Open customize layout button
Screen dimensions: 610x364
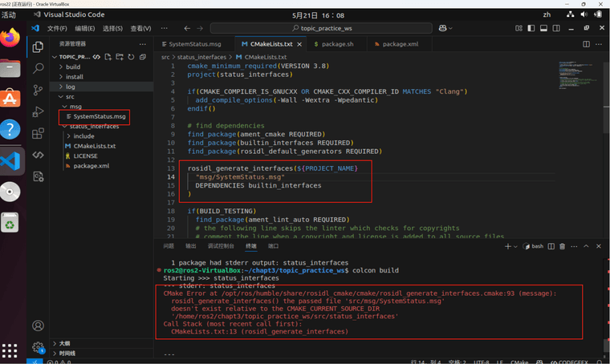coord(518,28)
